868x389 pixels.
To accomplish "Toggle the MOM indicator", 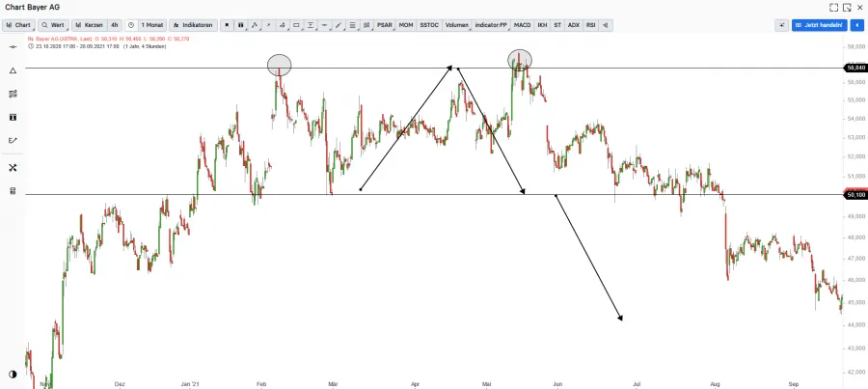I will (x=406, y=25).
